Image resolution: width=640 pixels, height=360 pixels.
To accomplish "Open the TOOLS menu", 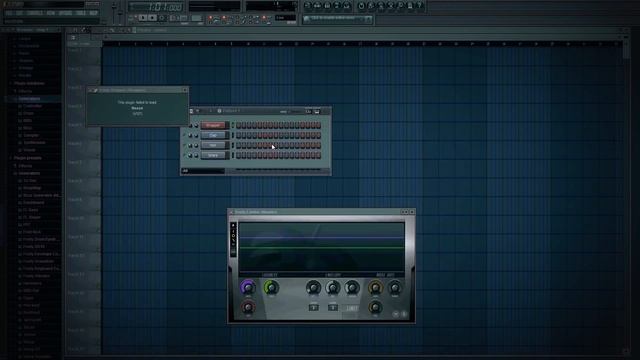I will (81, 13).
